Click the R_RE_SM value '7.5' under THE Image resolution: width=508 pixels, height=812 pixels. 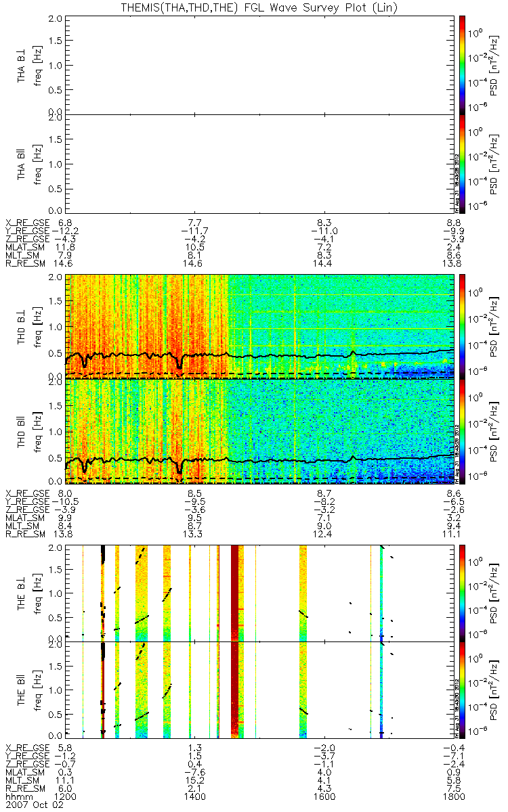point(454,788)
